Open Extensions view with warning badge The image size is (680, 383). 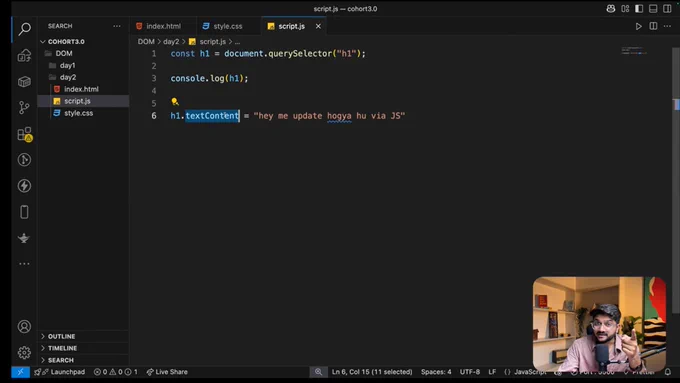(x=25, y=134)
